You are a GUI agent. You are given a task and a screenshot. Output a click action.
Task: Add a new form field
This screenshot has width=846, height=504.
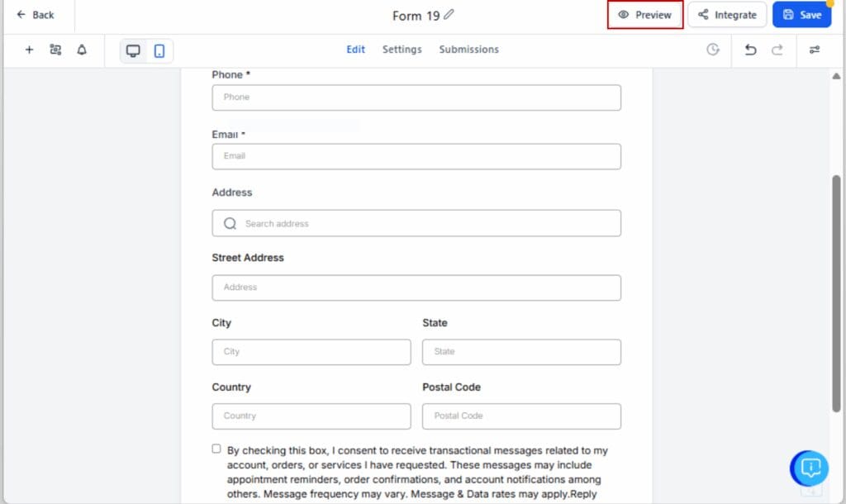[x=29, y=50]
